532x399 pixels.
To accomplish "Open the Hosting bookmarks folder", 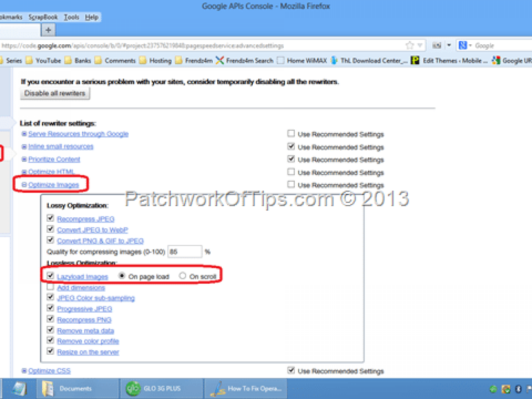I will tap(155, 61).
